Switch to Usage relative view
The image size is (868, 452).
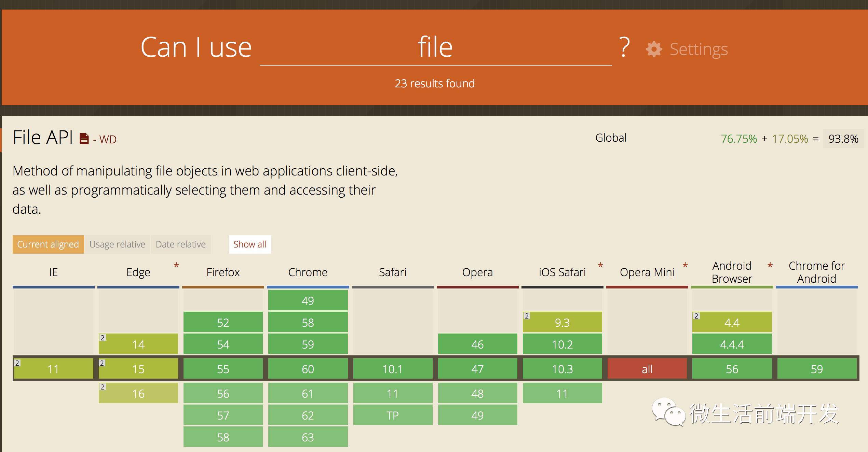117,244
